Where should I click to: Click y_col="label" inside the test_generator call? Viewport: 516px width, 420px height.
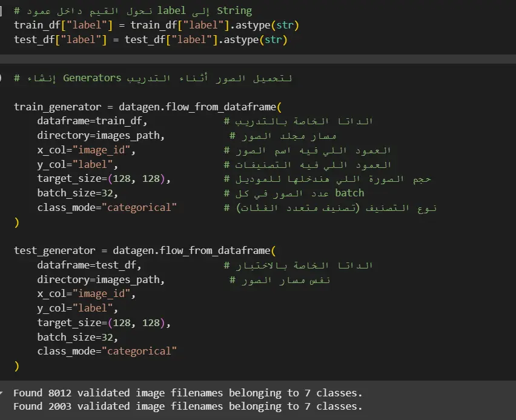point(78,308)
